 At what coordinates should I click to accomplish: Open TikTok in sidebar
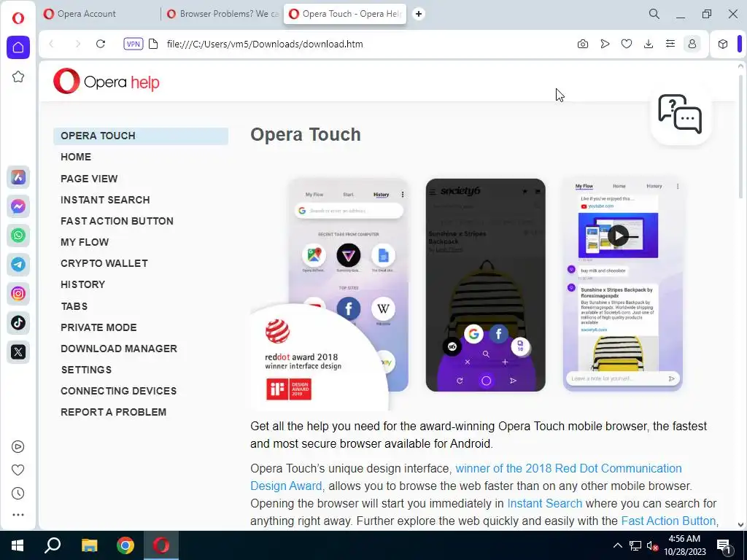tap(18, 323)
